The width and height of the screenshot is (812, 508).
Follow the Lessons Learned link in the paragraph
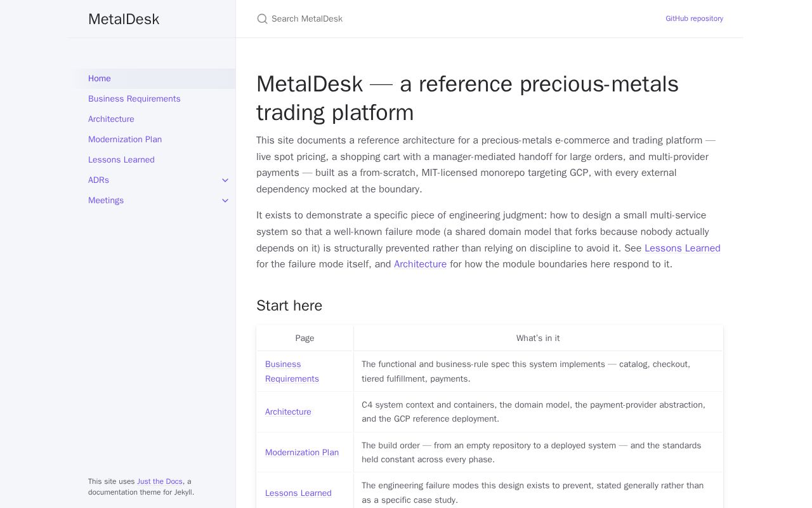coord(683,248)
